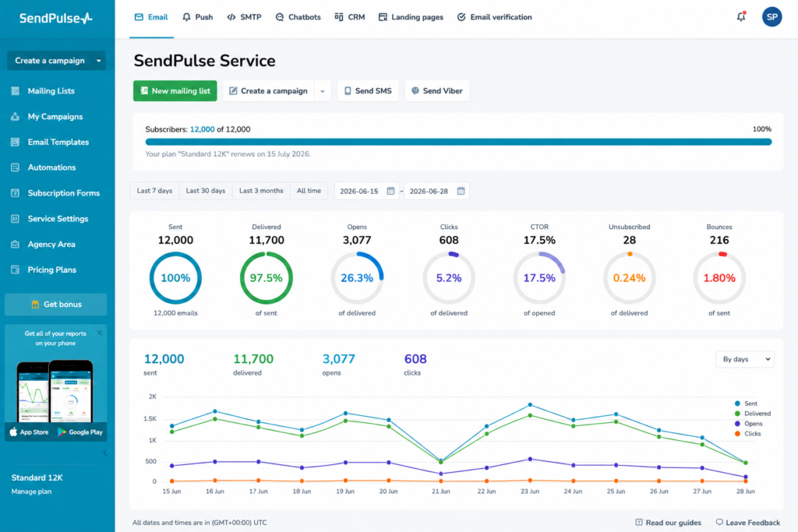Open calendar picker for end date 2026-06-28
Viewport: 798px width, 532px height.
tap(461, 192)
